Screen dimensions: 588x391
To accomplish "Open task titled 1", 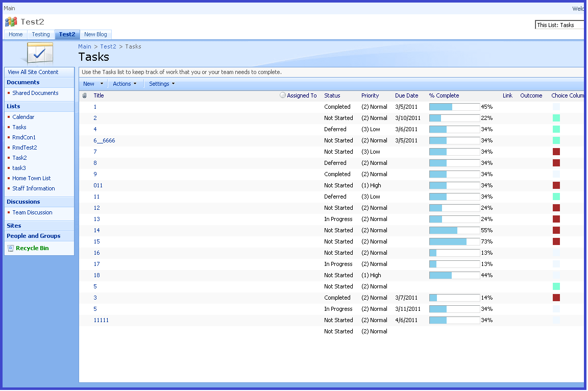I will pos(95,107).
